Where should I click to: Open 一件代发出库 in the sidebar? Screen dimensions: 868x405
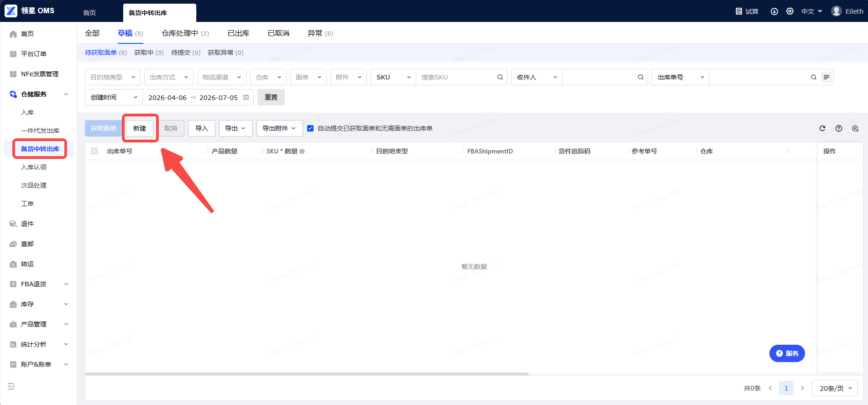coord(40,131)
